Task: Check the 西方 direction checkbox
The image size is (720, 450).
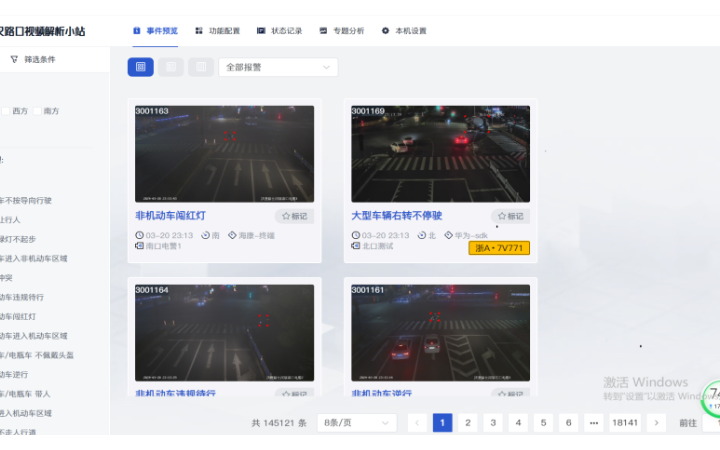Action: tap(5, 111)
